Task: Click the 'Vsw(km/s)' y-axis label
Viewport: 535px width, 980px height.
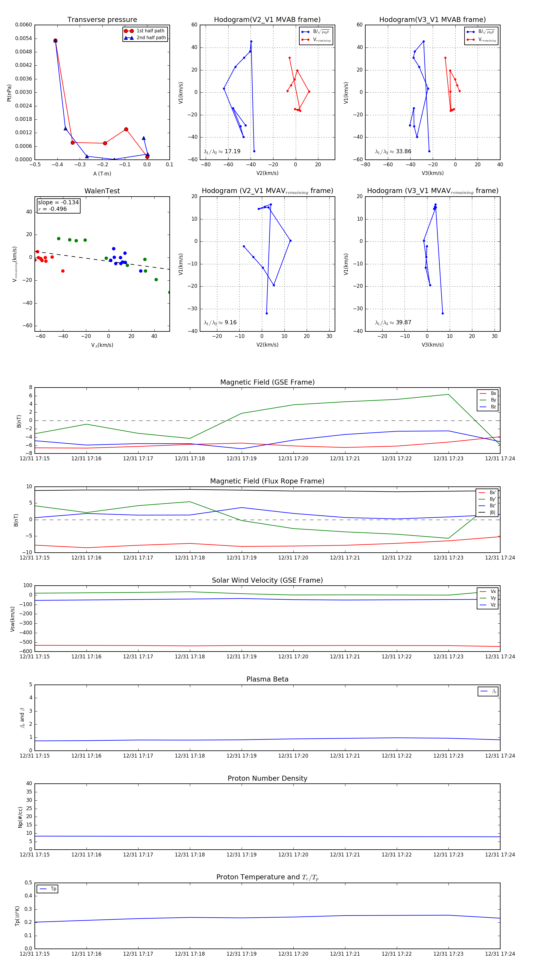Action: [12, 619]
